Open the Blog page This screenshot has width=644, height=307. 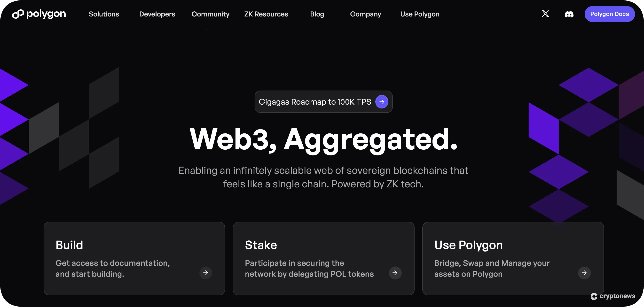[x=317, y=14]
